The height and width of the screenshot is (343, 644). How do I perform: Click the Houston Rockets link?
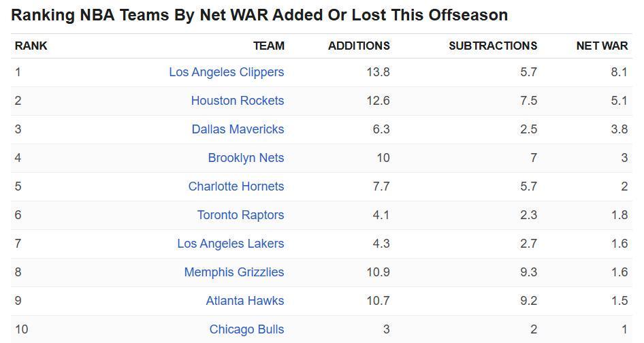coord(237,101)
